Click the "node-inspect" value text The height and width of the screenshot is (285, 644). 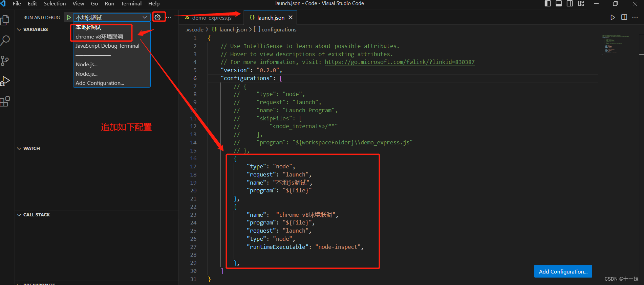coord(338,247)
